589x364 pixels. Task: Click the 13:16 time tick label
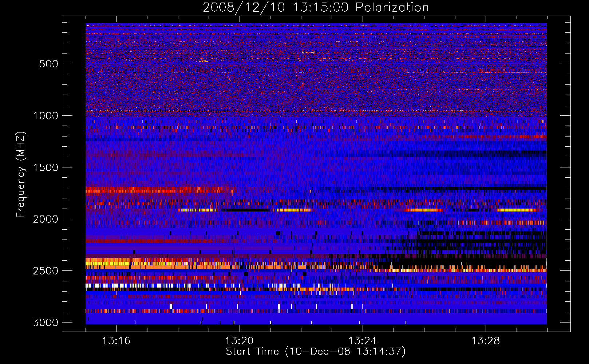click(x=116, y=341)
